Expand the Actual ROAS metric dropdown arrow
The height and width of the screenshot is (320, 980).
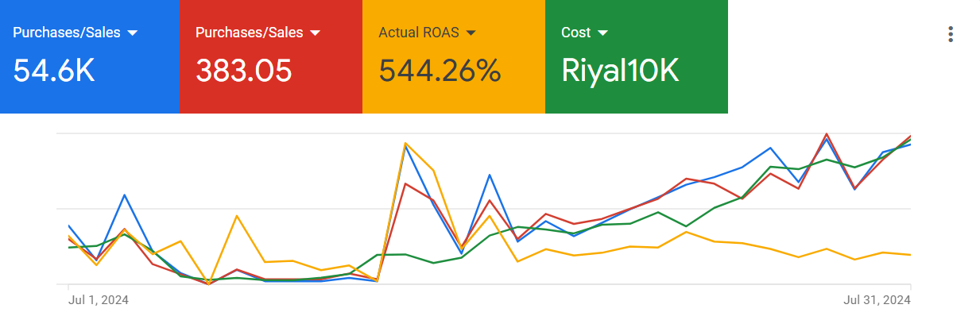coord(471,33)
